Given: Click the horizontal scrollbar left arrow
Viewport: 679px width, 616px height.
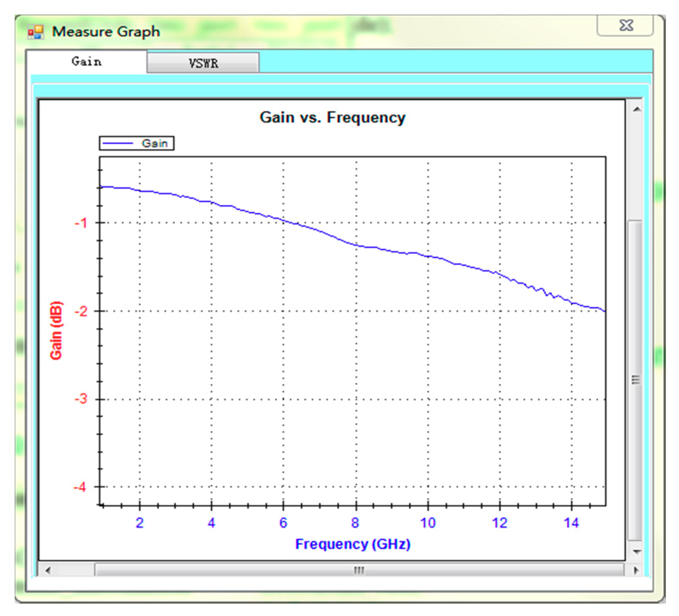Looking at the screenshot, I should (x=48, y=570).
